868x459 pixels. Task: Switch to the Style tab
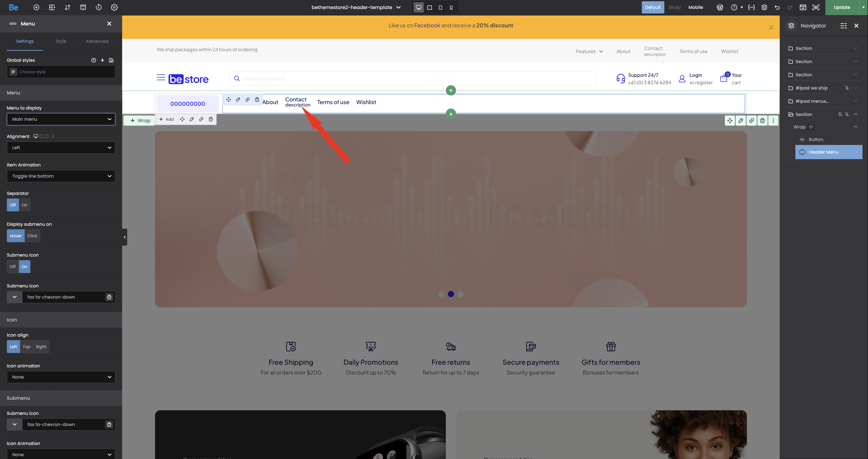pyautogui.click(x=61, y=41)
